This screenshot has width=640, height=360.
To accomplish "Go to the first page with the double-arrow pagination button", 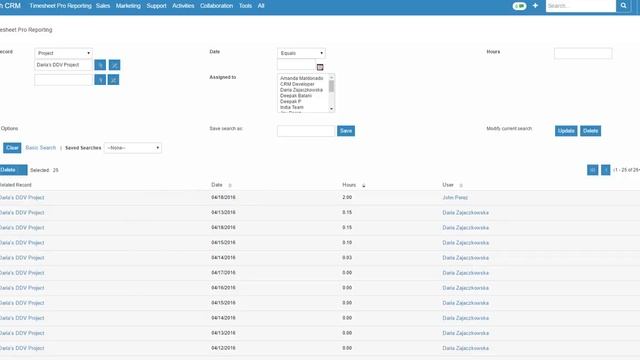I will tap(592, 170).
